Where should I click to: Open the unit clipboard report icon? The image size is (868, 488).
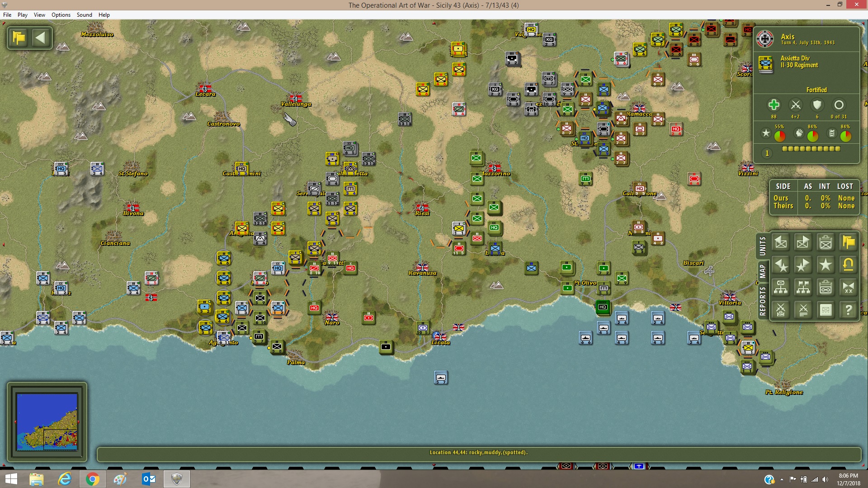pyautogui.click(x=826, y=243)
